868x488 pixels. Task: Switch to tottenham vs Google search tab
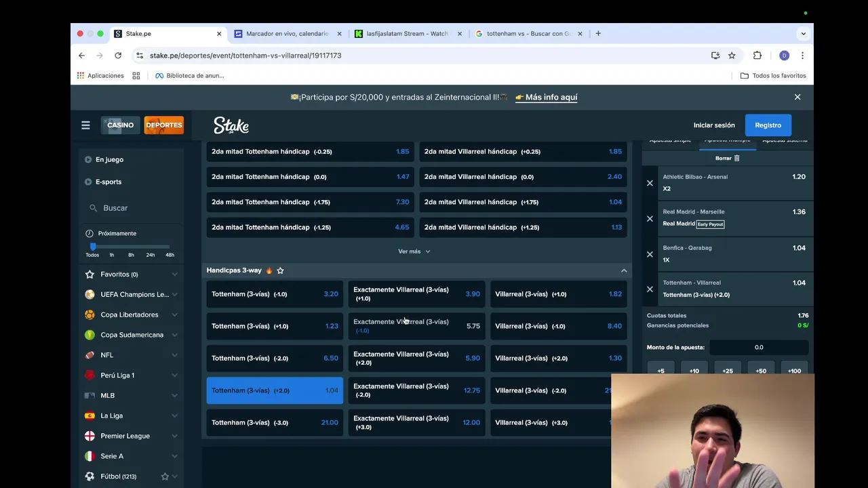point(528,33)
